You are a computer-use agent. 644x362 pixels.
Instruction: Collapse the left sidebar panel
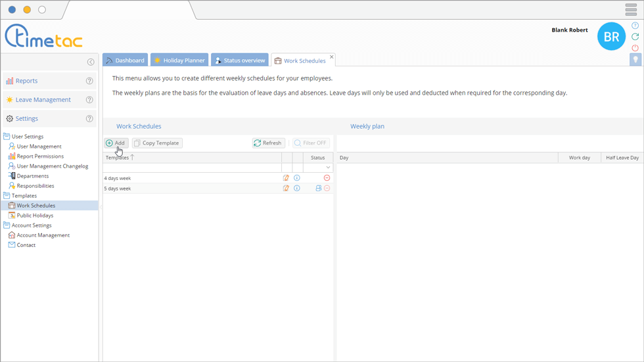pos(91,62)
